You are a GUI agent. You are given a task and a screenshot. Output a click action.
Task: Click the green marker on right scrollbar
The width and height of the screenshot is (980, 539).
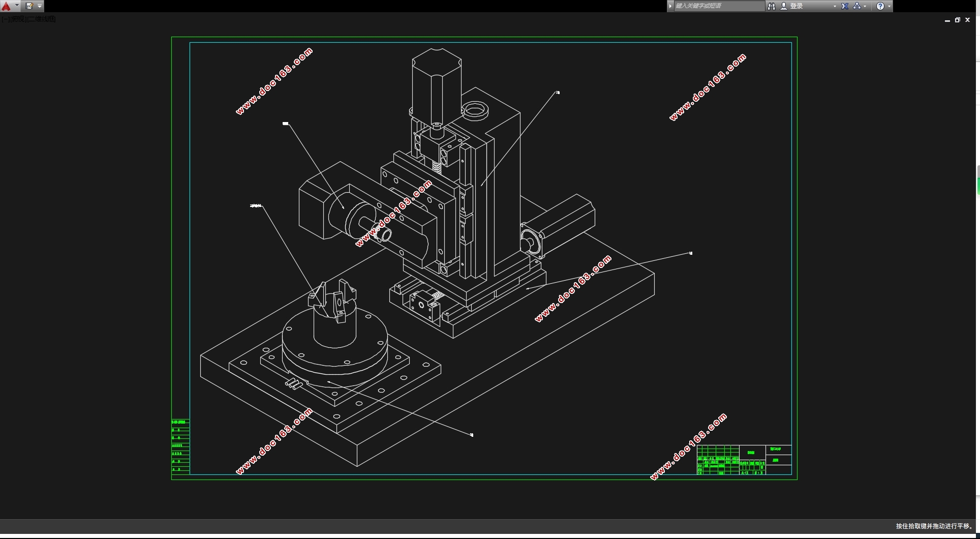coord(978,185)
